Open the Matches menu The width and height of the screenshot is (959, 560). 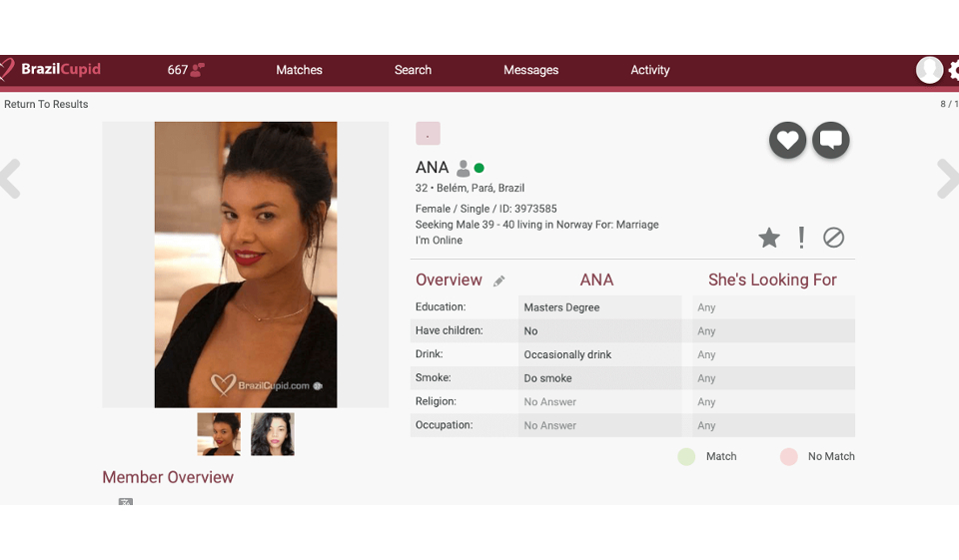tap(299, 70)
